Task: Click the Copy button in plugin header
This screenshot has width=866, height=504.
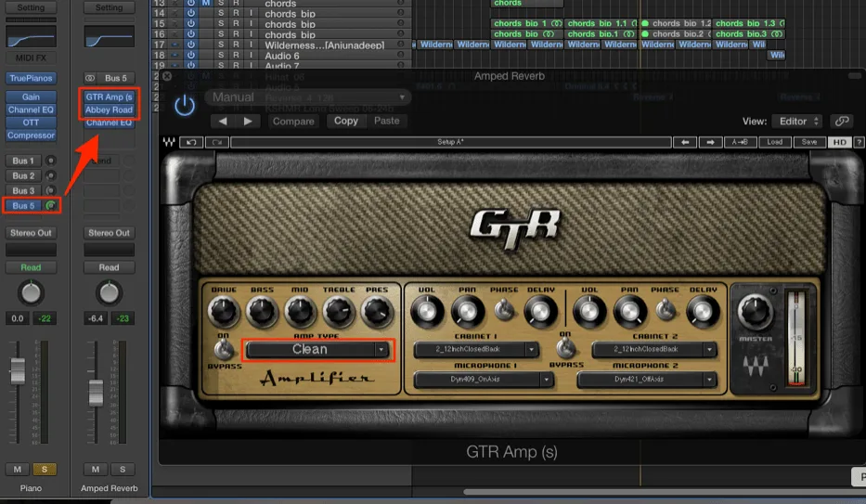Action: (345, 121)
